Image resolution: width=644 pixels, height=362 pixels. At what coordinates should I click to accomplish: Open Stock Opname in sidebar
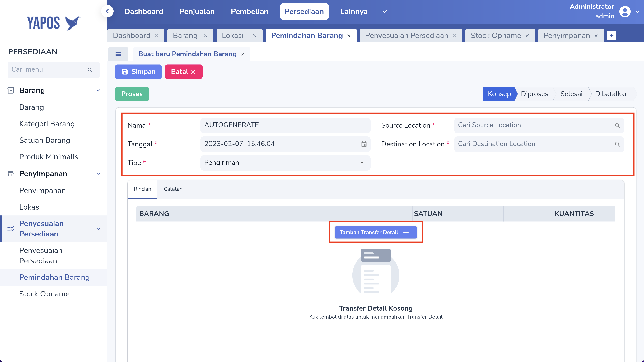pyautogui.click(x=44, y=294)
